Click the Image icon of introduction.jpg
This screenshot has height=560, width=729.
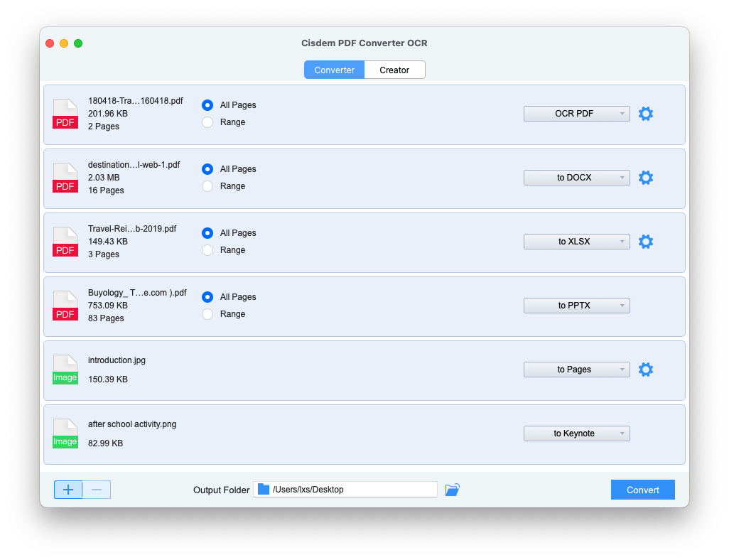click(65, 370)
